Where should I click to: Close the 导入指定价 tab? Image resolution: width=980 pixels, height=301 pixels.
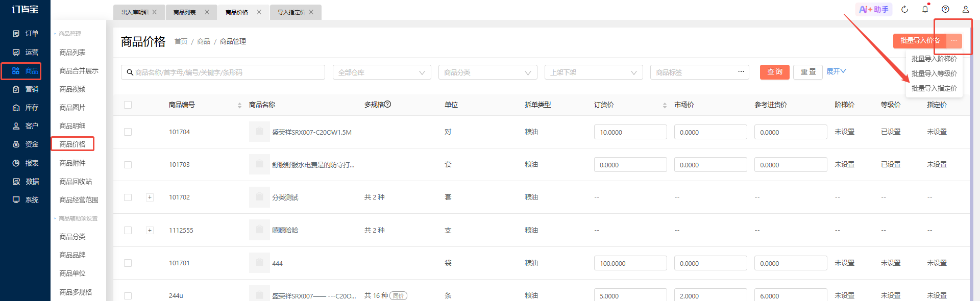pyautogui.click(x=311, y=12)
